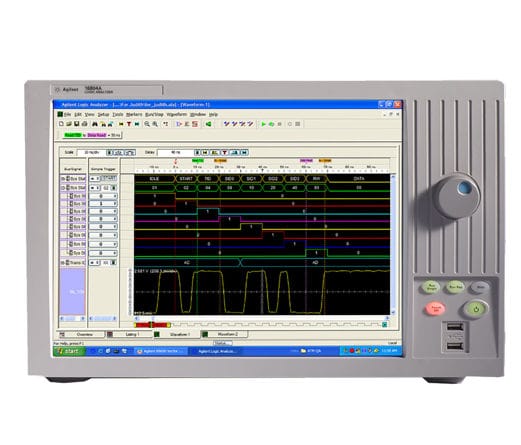This screenshot has height=445, width=521.
Task: Expand the Trans bus tree row
Action: click(62, 263)
